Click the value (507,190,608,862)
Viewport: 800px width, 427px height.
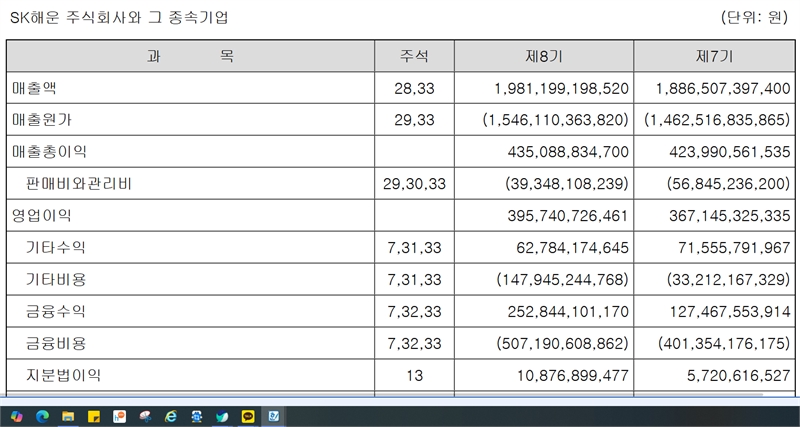(562, 344)
